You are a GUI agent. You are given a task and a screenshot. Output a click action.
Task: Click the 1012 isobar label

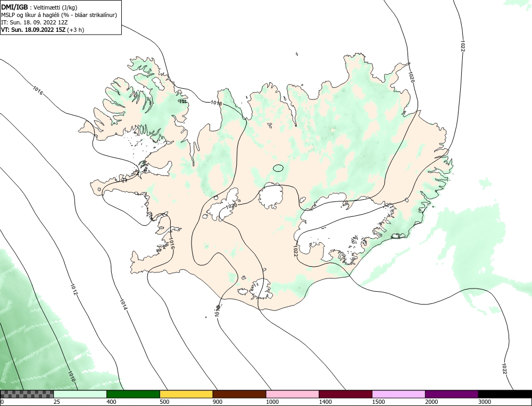coord(74,289)
